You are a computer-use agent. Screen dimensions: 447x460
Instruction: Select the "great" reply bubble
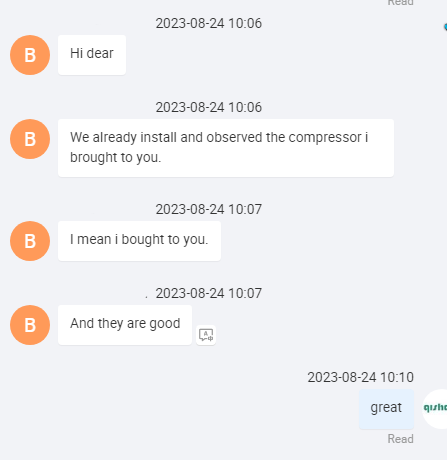[386, 409]
